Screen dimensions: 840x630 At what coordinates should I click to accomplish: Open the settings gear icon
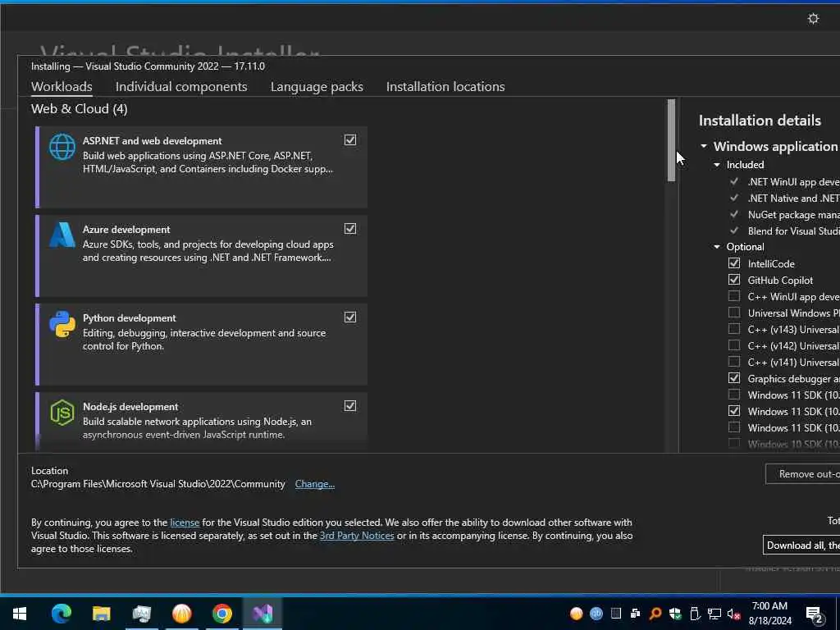pyautogui.click(x=813, y=19)
